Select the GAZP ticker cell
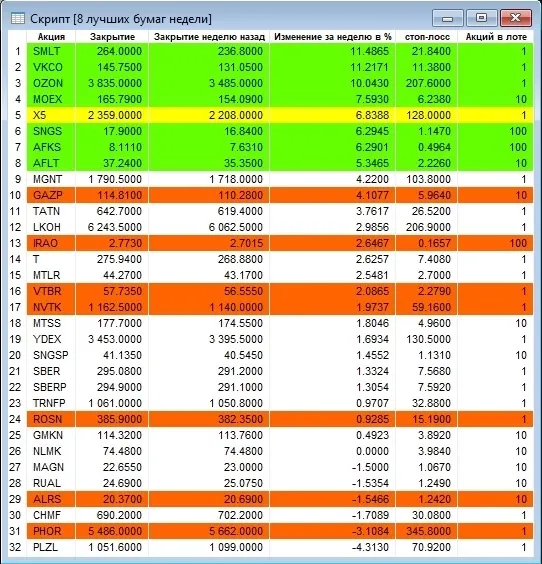542x564 pixels. [51, 195]
